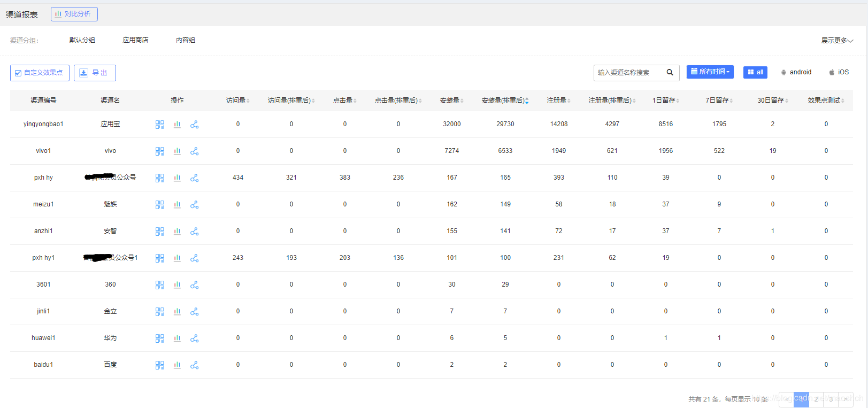This screenshot has width=868, height=408.
Task: Select 内容组 channel group
Action: (186, 40)
